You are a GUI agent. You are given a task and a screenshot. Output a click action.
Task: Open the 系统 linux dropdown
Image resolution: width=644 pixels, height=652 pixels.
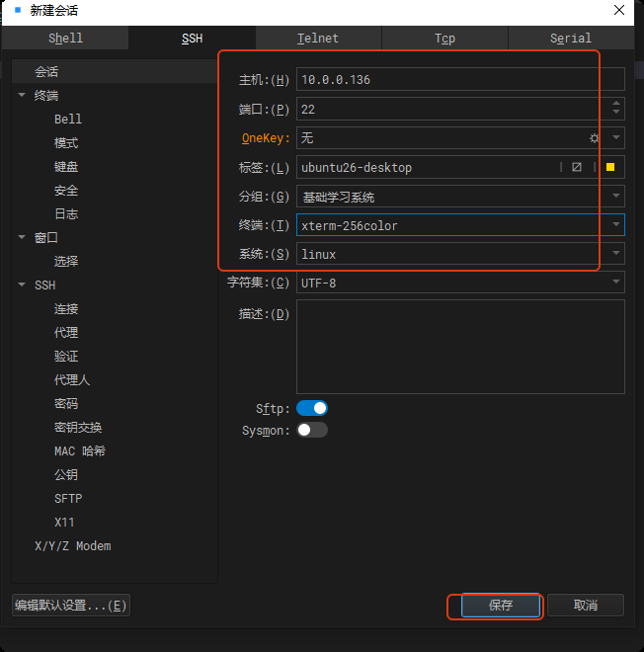(616, 253)
